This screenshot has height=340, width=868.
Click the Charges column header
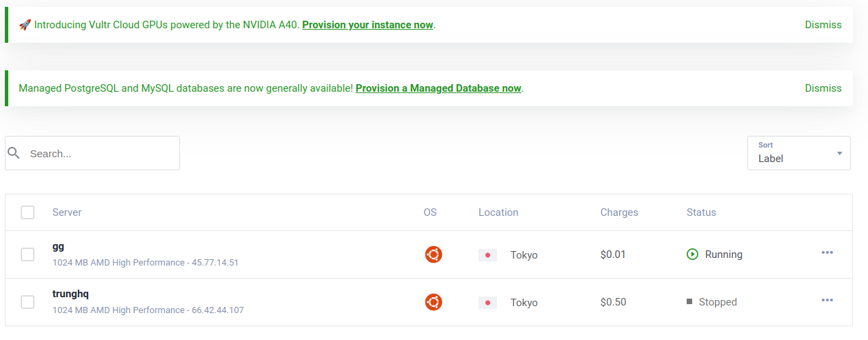tap(619, 212)
